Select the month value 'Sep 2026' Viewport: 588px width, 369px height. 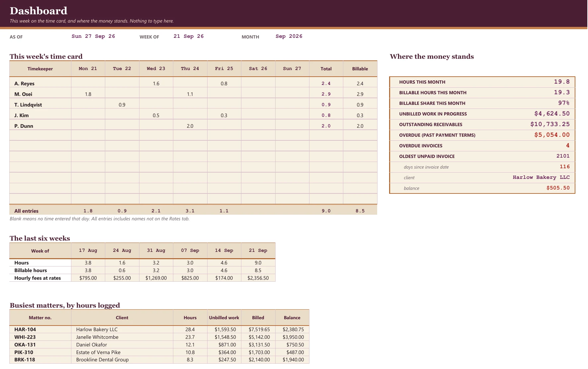point(289,36)
